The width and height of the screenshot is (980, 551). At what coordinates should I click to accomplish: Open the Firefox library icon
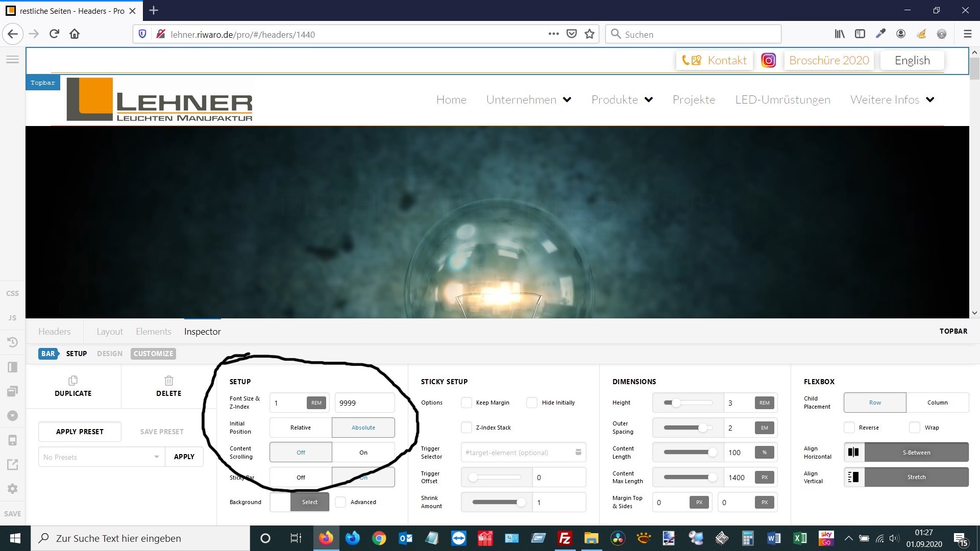point(840,34)
